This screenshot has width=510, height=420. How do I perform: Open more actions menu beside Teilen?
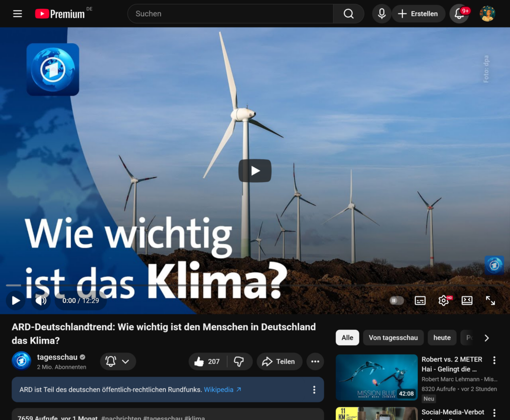click(x=315, y=361)
